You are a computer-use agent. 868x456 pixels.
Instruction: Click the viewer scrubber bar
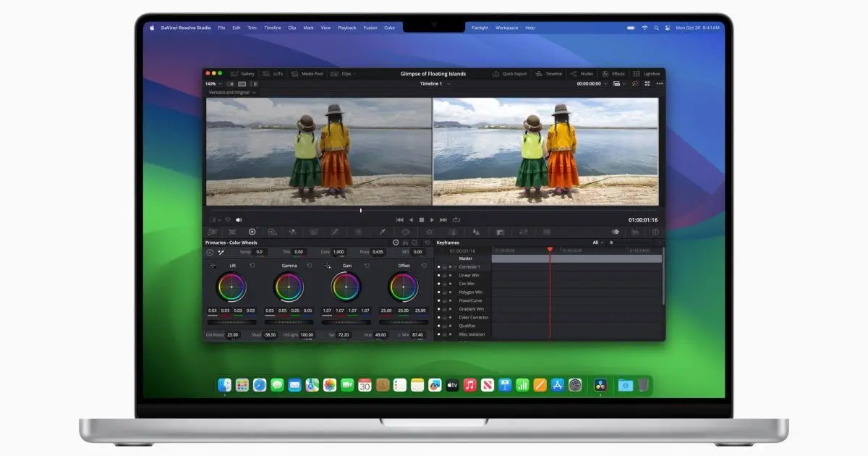click(433, 211)
